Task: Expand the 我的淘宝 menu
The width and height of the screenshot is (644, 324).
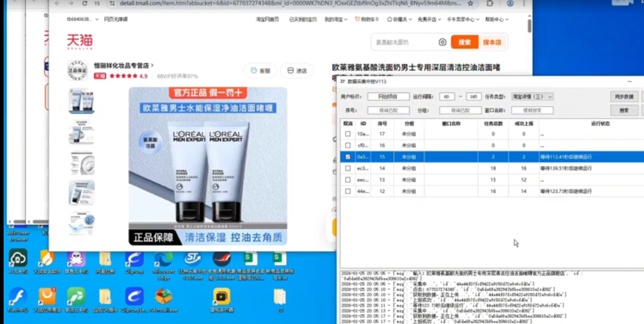Action: [336, 19]
